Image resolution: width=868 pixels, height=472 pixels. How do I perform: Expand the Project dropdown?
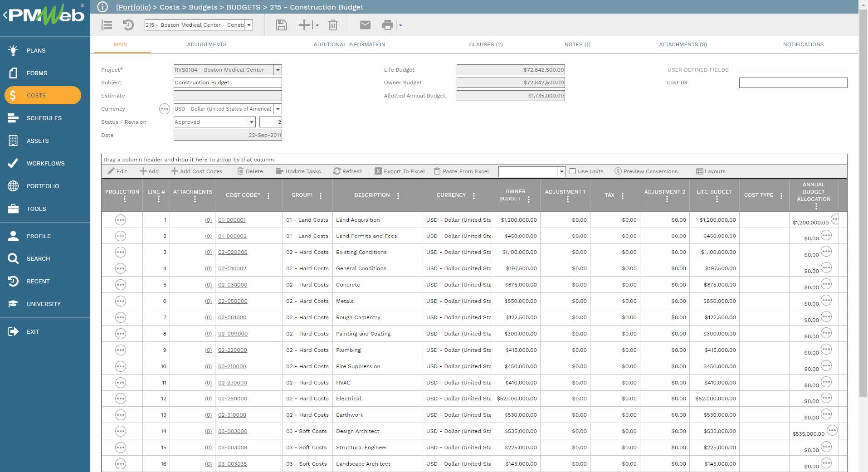point(278,70)
